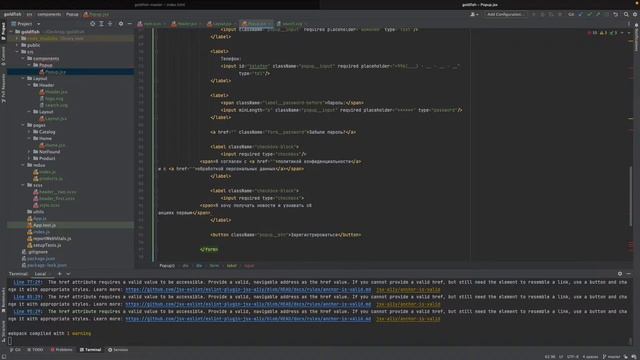
Task: Click the warning count inspection indicator
Action: pyautogui.click(x=603, y=33)
